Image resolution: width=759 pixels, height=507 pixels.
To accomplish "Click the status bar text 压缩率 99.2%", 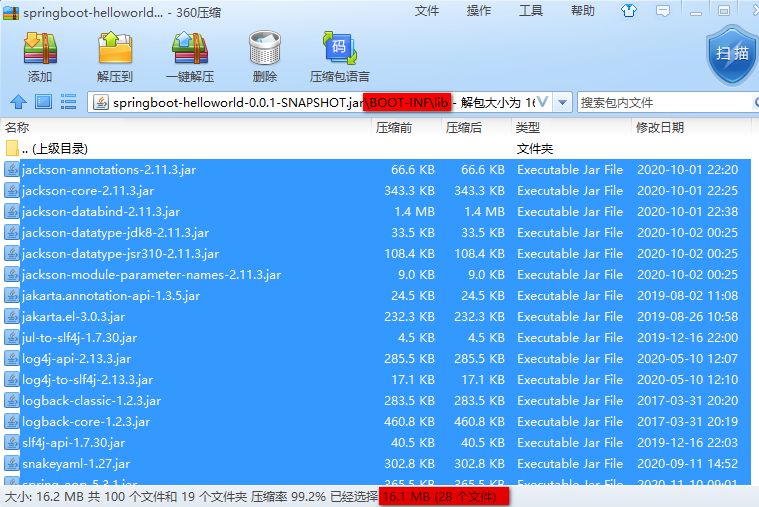I will (x=288, y=496).
